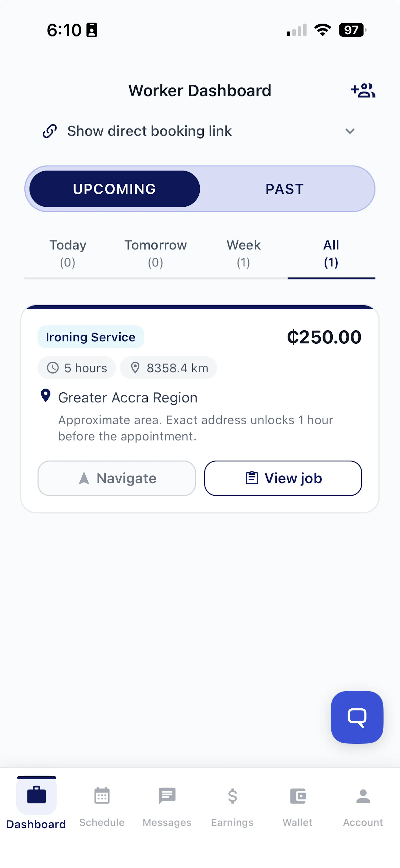Open the Account profile icon
Screen dimensions: 400x868
pos(363,796)
